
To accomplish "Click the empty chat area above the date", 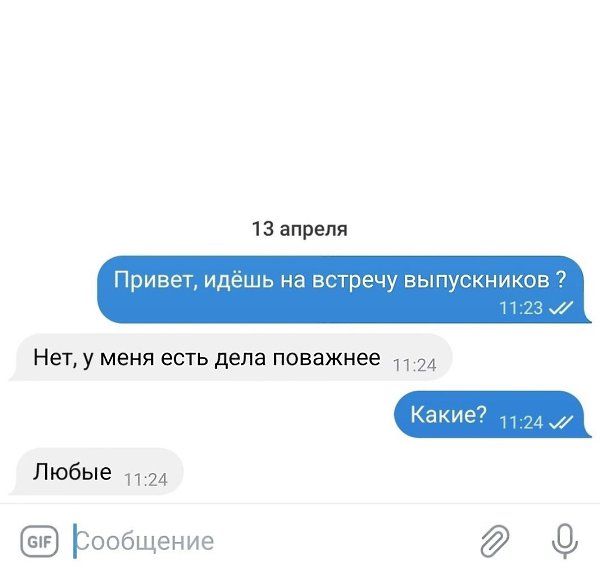I will tap(300, 107).
